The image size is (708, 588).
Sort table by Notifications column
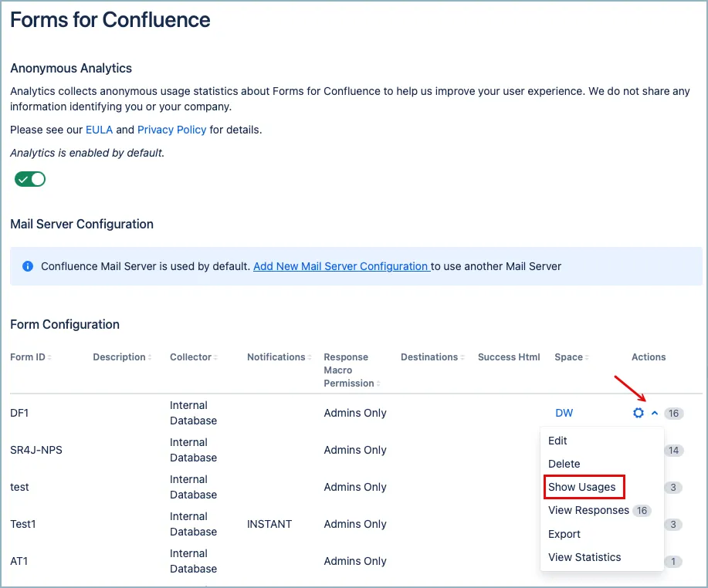(279, 357)
